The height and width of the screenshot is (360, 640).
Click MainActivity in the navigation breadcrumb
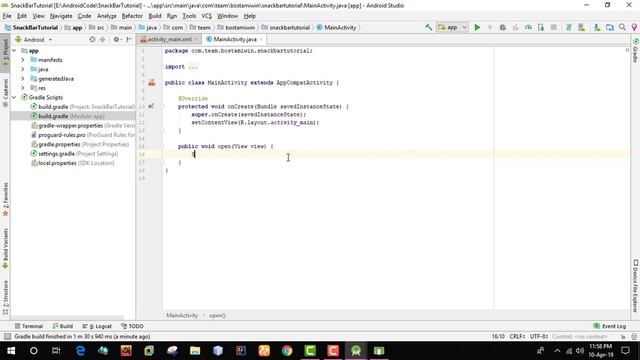coord(336,27)
